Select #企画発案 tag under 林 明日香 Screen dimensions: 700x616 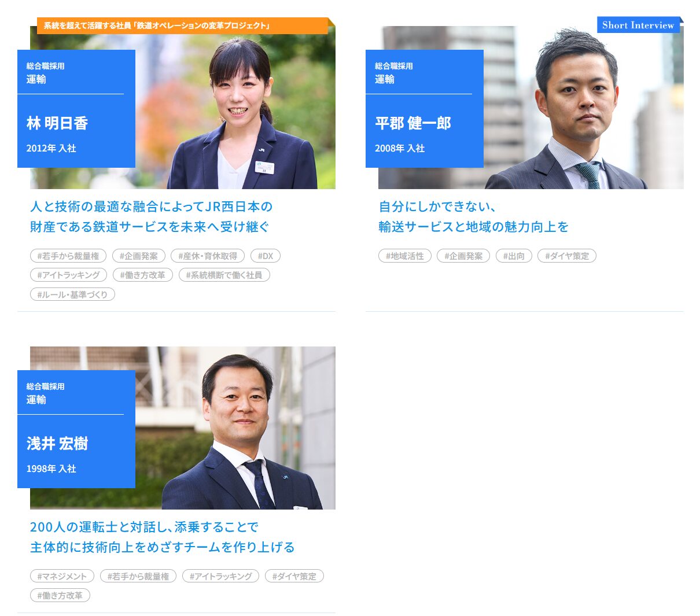pyautogui.click(x=139, y=256)
